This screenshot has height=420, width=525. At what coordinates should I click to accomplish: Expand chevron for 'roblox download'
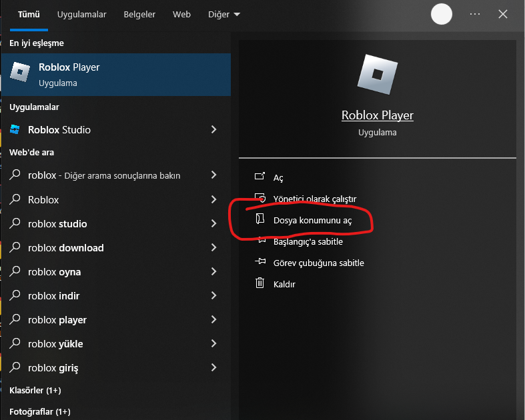(x=214, y=247)
